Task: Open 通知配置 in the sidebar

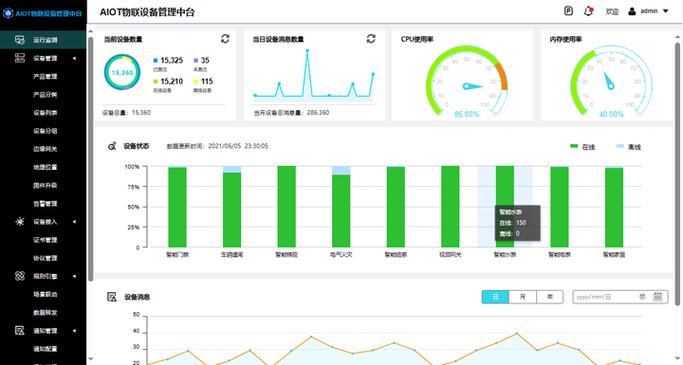Action: click(x=45, y=349)
